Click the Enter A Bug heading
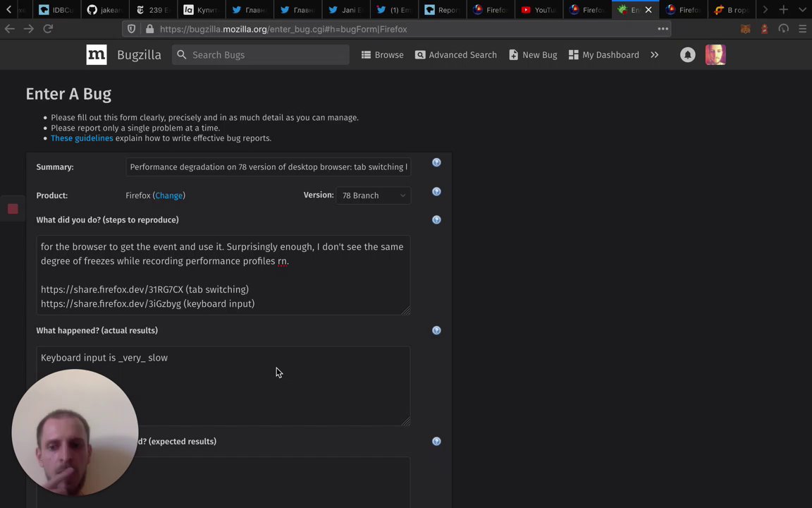Image resolution: width=812 pixels, height=508 pixels. 68,94
